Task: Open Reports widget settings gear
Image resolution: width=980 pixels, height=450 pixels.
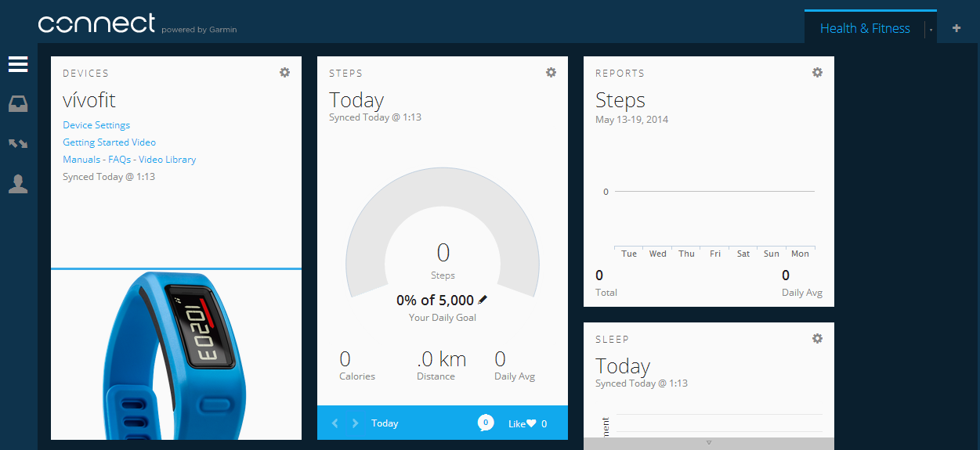Action: click(817, 72)
